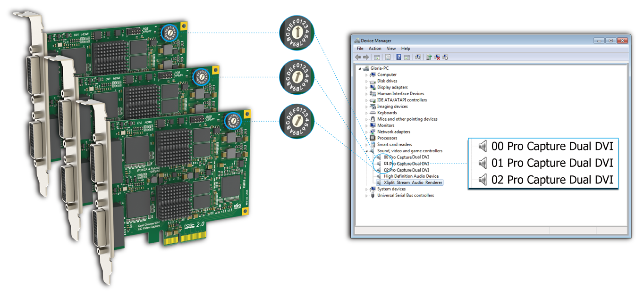Expand the Human Interface Devices category
This screenshot has width=644, height=297.
366,94
